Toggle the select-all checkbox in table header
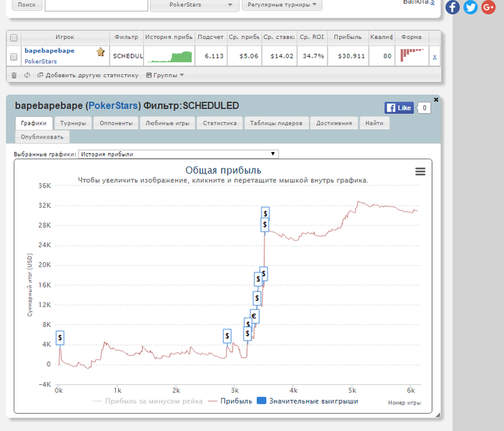504x431 pixels. coord(14,38)
